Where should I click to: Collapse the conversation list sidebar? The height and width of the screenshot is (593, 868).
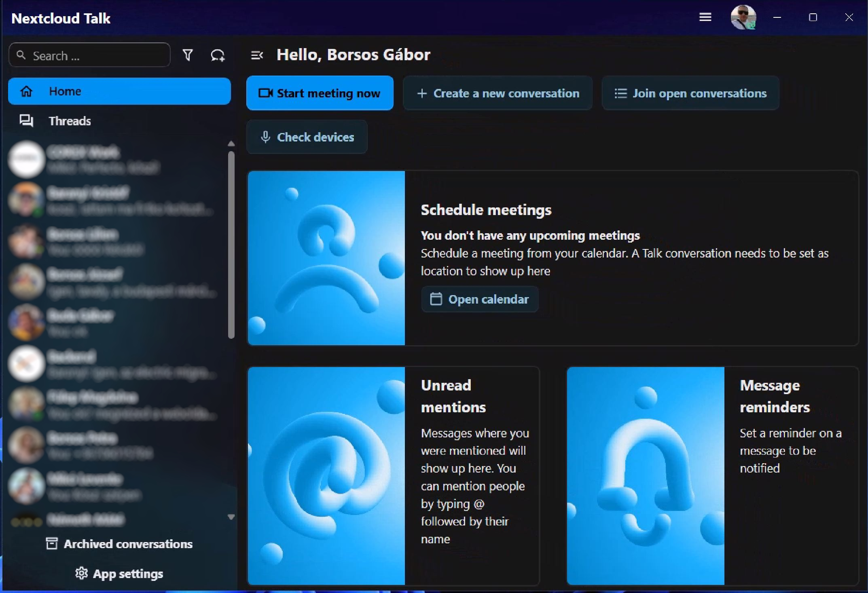point(257,55)
